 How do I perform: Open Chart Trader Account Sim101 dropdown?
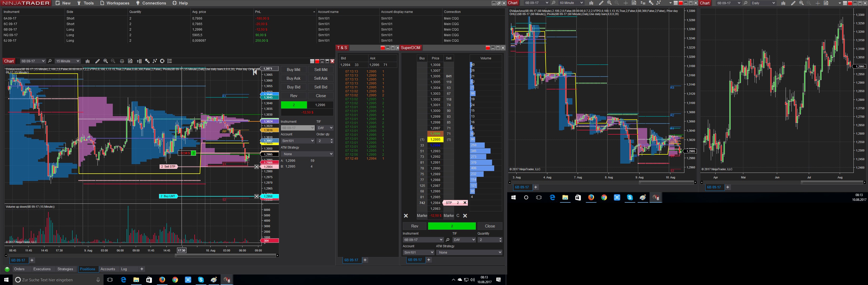(x=297, y=141)
